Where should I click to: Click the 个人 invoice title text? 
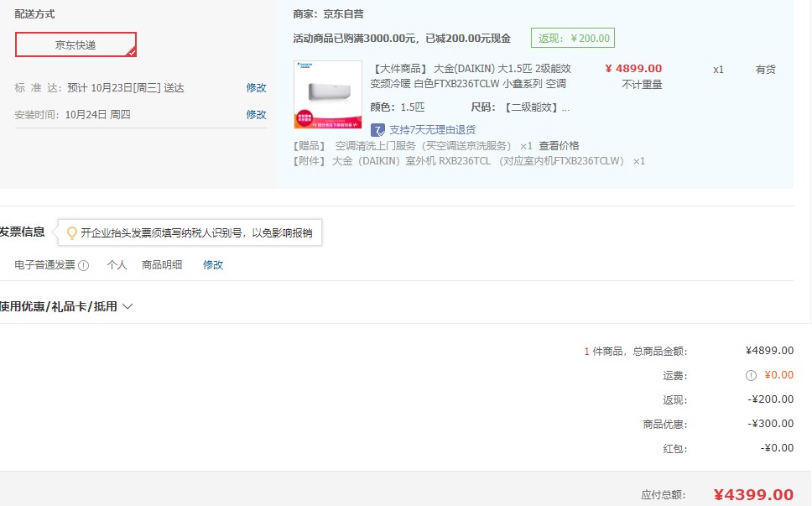(117, 265)
